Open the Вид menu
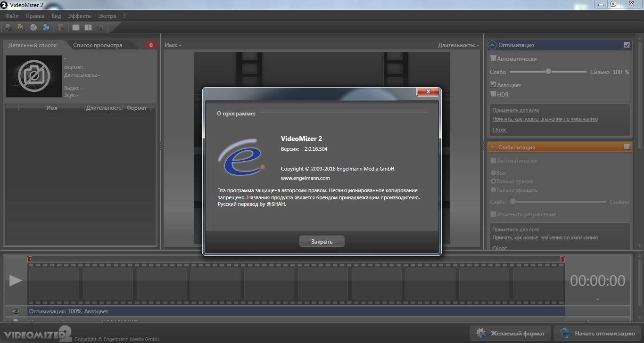Screen dimensions: 644x343 pyautogui.click(x=56, y=16)
